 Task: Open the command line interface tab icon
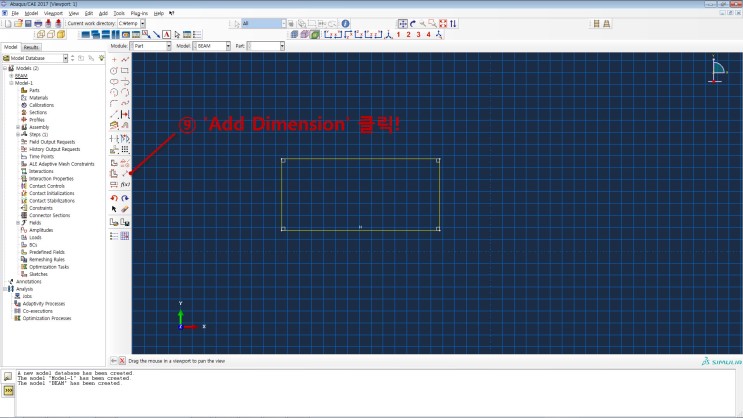click(x=9, y=390)
